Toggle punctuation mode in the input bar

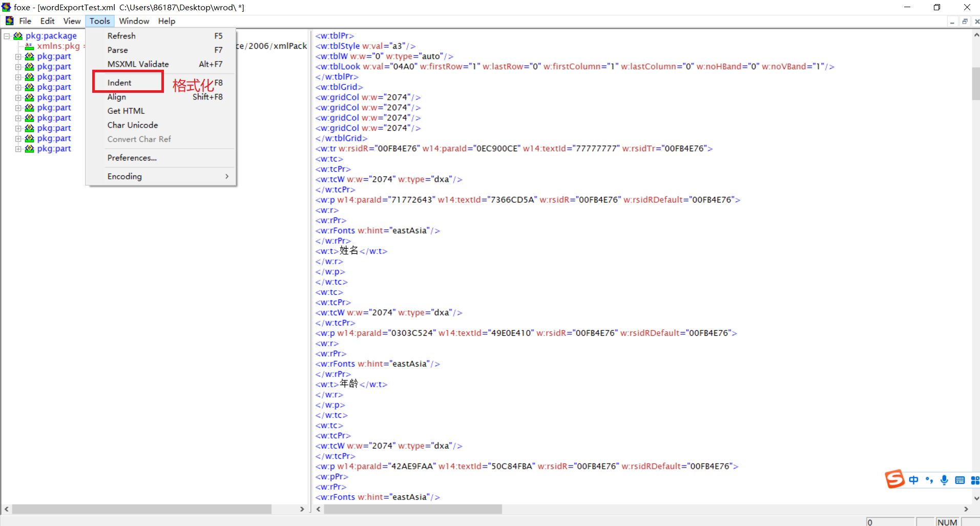click(x=930, y=480)
